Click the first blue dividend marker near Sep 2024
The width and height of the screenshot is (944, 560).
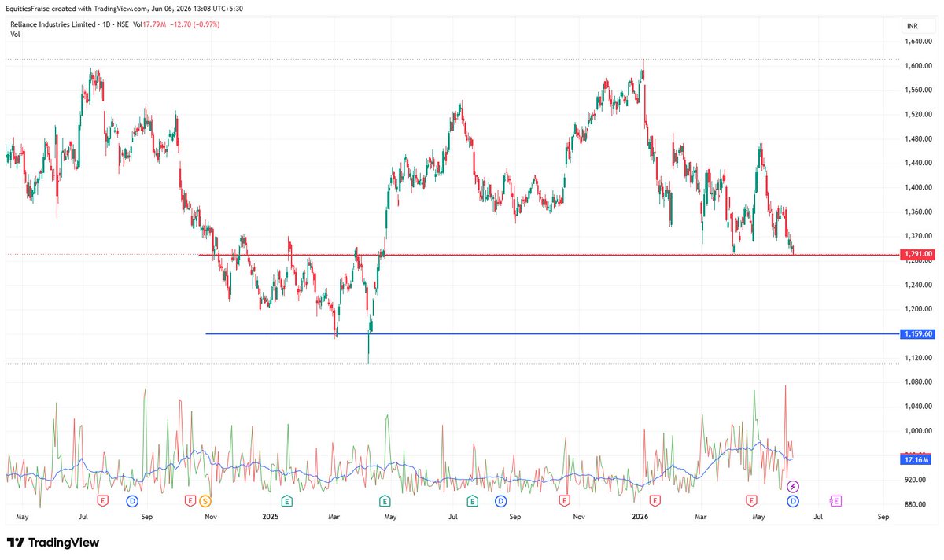(132, 500)
